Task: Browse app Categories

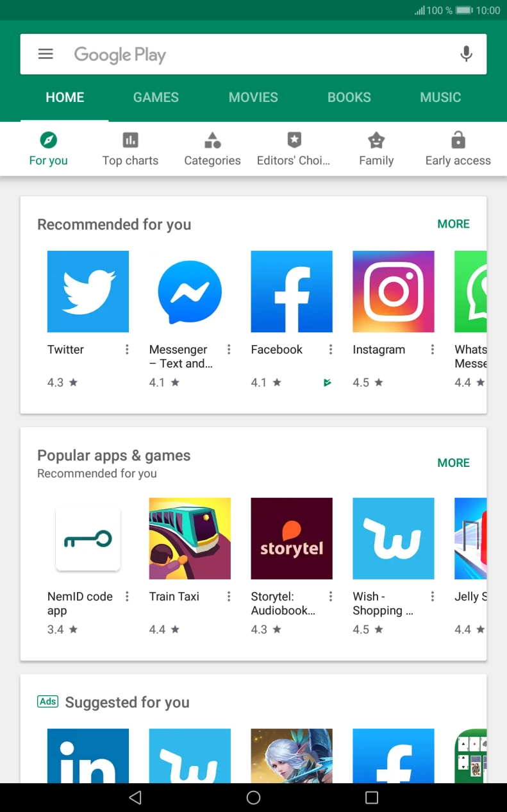Action: 212,149
